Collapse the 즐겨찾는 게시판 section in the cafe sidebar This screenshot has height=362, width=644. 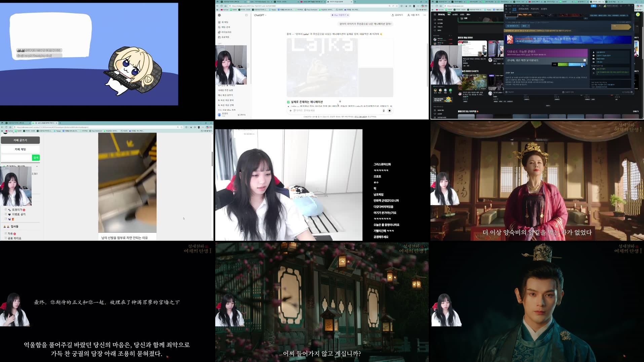tap(37, 166)
